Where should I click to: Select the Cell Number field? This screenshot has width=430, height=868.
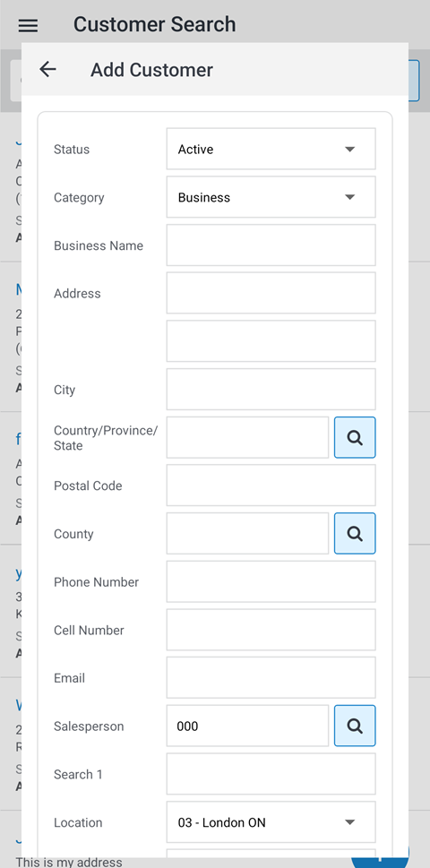(271, 630)
